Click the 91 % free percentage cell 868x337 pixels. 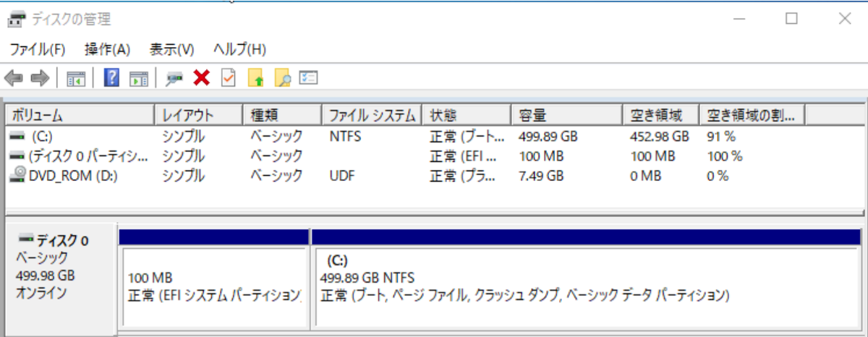coord(720,136)
